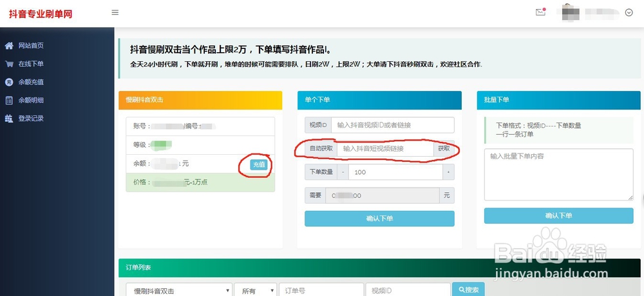
Task: Click the user avatar in header
Action: coord(571,12)
